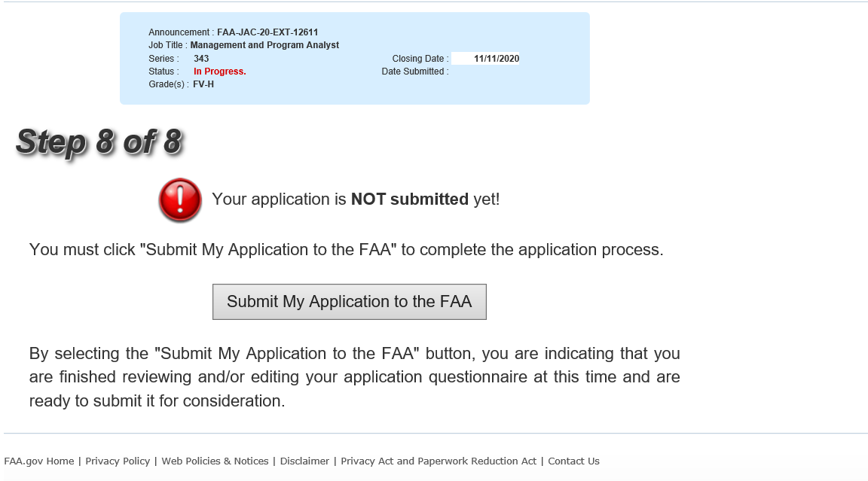Click the paragraph about finished reviewing the questionnaire
The image size is (868, 481).
pos(354,377)
